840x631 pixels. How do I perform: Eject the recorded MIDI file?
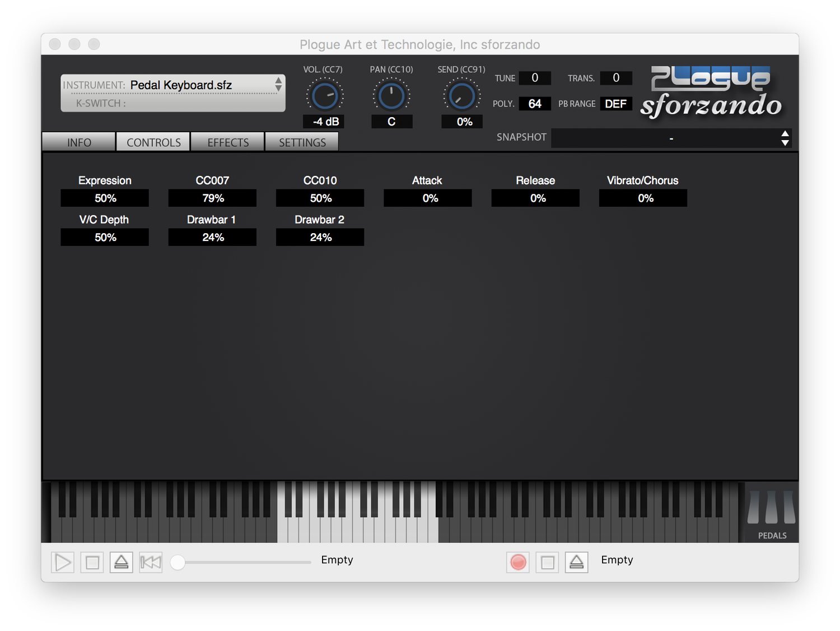576,562
